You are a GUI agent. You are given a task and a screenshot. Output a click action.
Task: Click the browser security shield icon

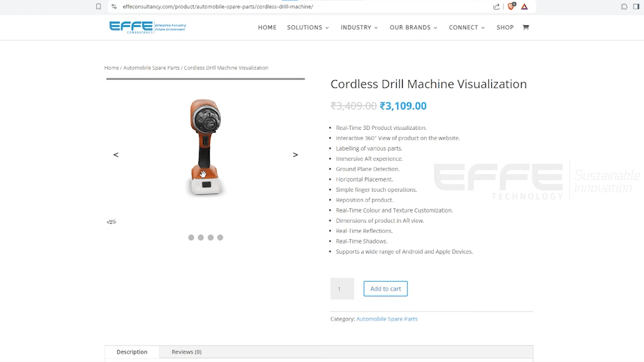[511, 6]
